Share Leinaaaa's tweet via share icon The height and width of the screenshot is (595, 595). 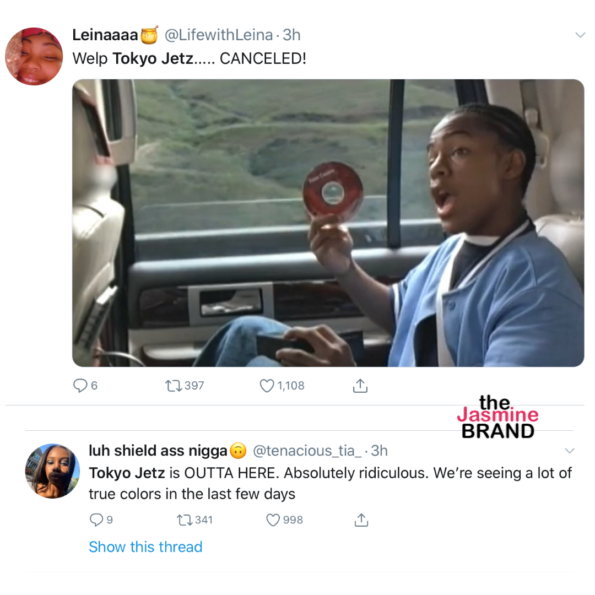tap(360, 386)
